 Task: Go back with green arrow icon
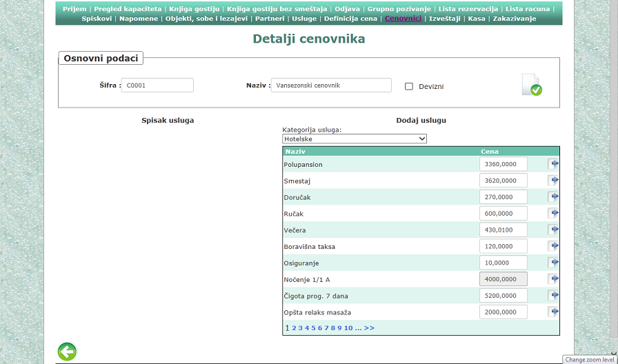point(68,352)
